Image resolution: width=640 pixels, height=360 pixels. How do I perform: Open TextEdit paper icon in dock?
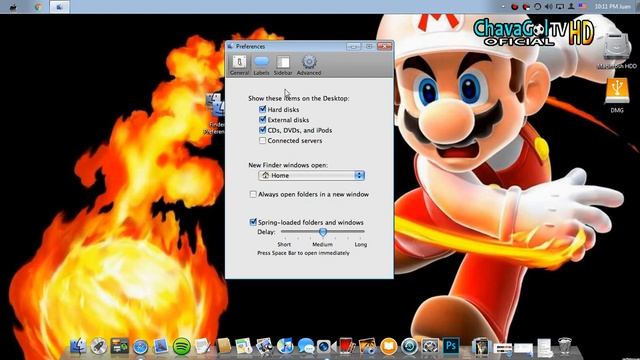pyautogui.click(x=202, y=347)
